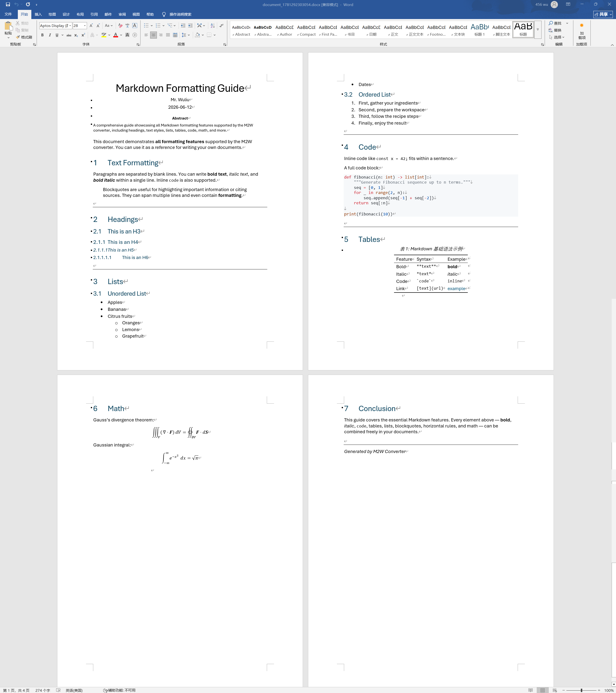Switch to the Design (设计) tab
The width and height of the screenshot is (616, 693).
(66, 14)
